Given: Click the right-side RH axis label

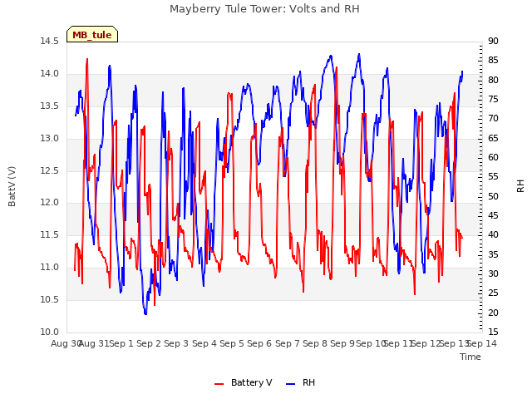Looking at the screenshot, I should click(520, 186).
